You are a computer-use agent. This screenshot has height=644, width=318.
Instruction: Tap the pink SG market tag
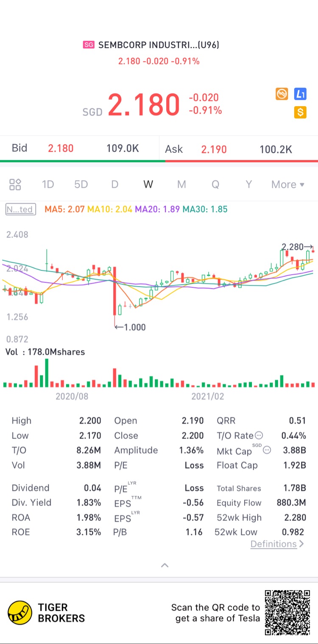(89, 45)
